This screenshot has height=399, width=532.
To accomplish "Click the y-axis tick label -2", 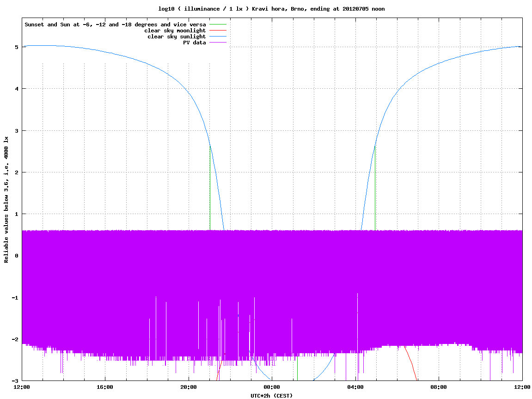I will point(15,339).
